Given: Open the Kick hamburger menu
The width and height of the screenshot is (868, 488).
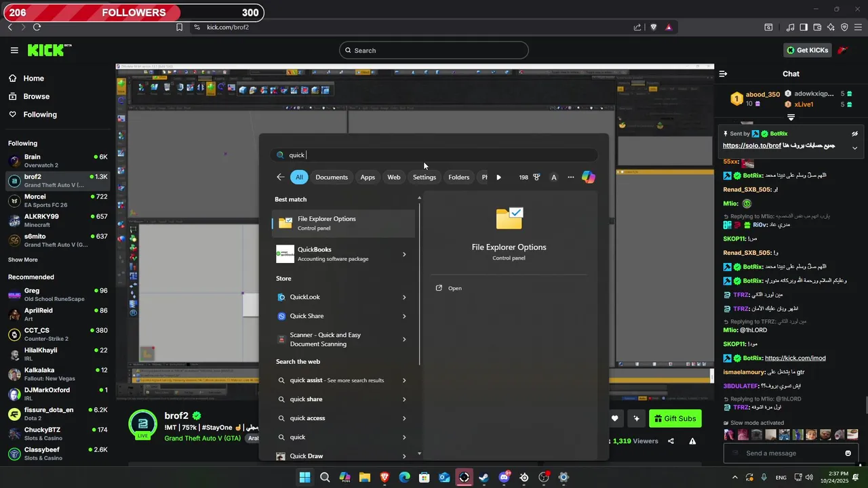Looking at the screenshot, I should click(x=14, y=50).
